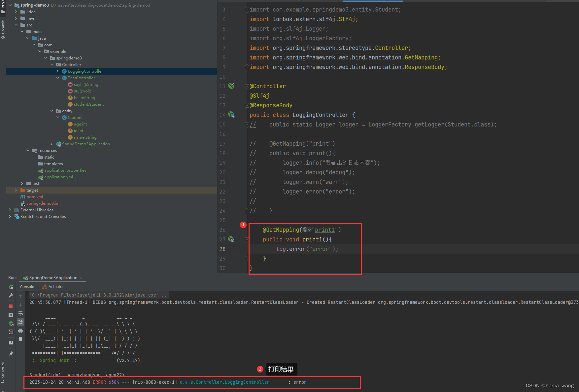579x392 pixels.
Task: Select the student:Student field
Action: tap(88, 104)
